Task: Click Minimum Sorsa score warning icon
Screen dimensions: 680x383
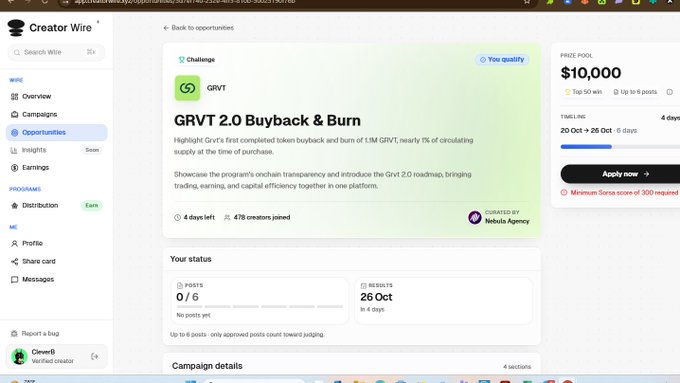Action: tap(564, 193)
